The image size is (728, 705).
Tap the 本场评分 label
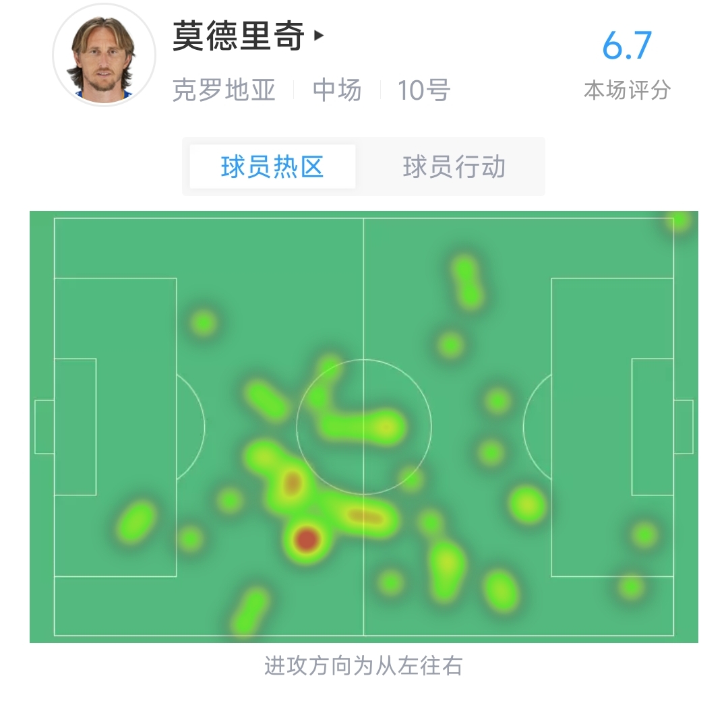click(x=627, y=90)
